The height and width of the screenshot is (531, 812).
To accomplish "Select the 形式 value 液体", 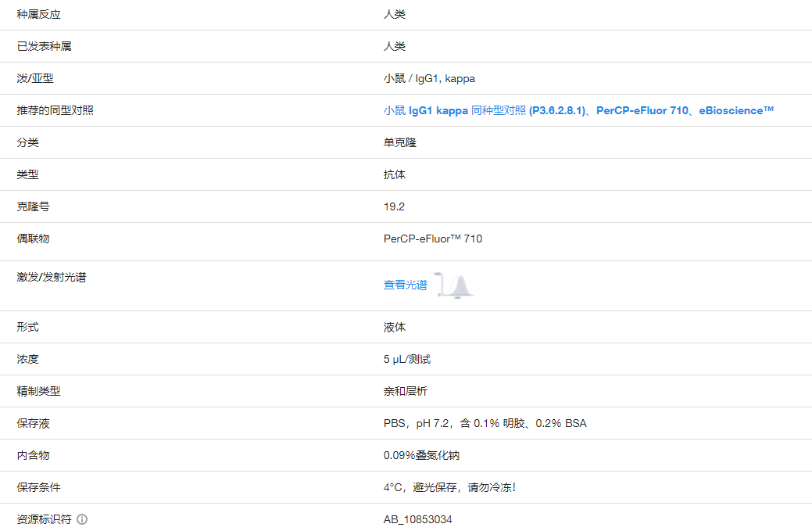I will pos(388,327).
